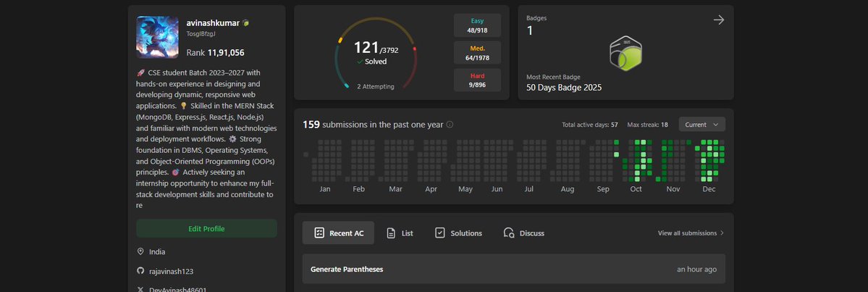Click the Oct month label in heatmap
This screenshot has width=868, height=292.
(x=636, y=189)
